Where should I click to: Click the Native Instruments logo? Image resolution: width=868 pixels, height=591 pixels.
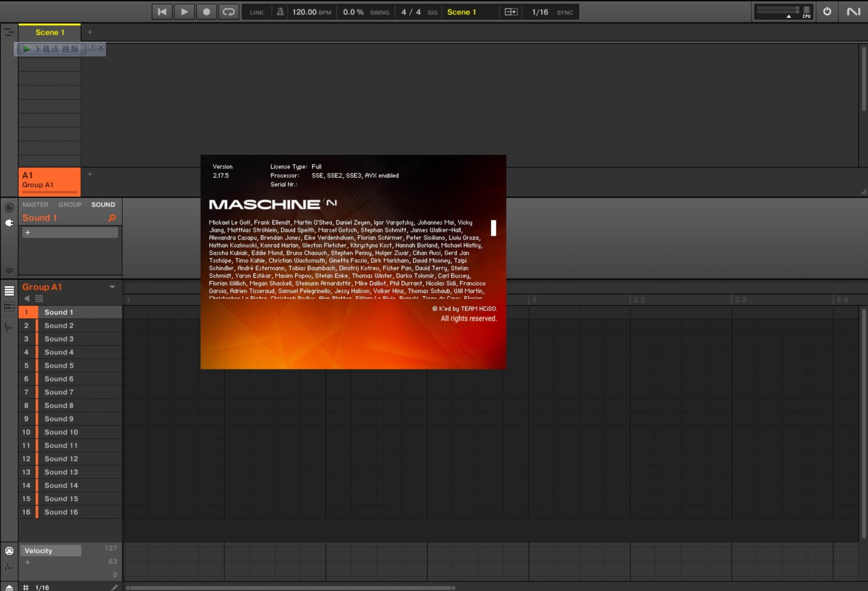click(853, 12)
